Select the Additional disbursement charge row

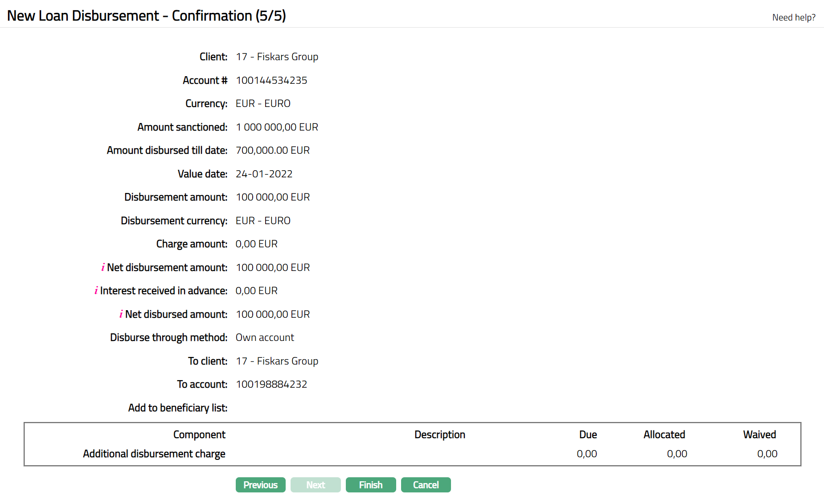154,454
